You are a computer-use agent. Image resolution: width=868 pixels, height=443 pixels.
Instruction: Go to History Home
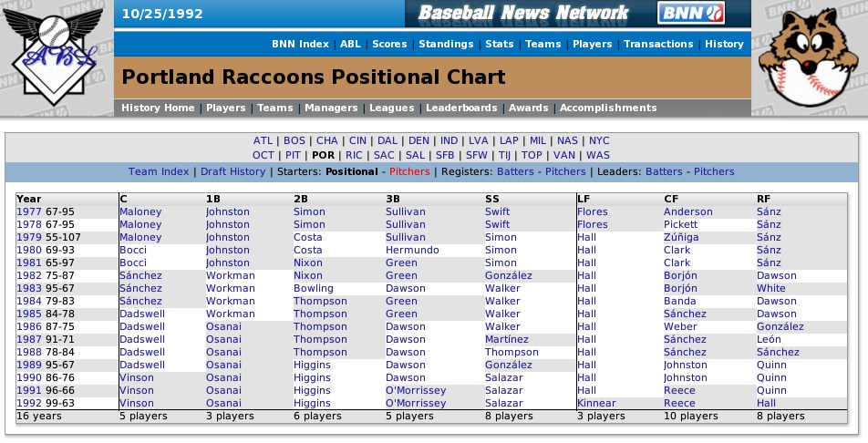158,108
